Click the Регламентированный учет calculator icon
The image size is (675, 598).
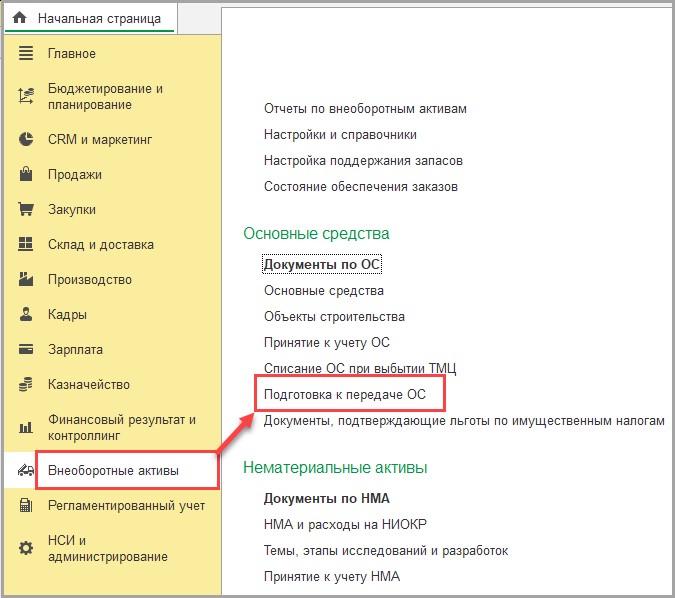[x=26, y=505]
